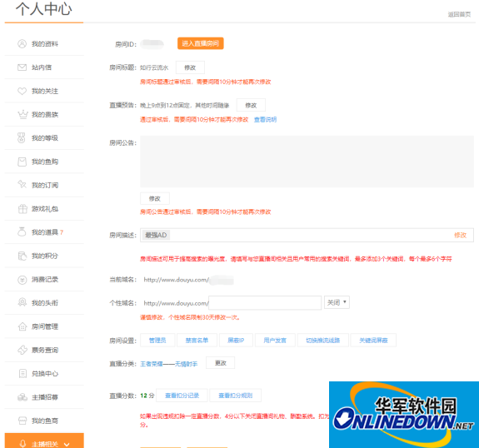
Task: Open the 王者荣耀——无情射手 category link
Action: [168, 364]
